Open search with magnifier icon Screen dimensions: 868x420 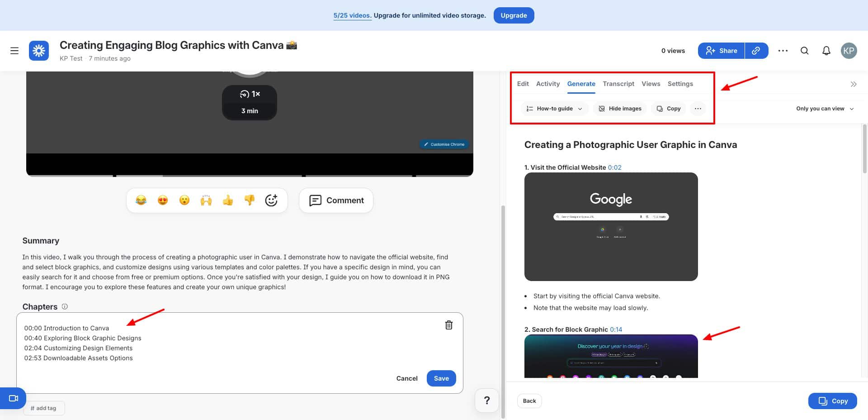tap(804, 51)
